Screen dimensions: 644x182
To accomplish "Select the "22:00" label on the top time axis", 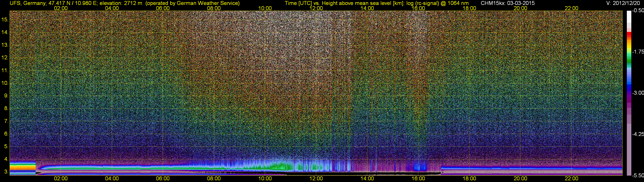I will pos(571,8).
